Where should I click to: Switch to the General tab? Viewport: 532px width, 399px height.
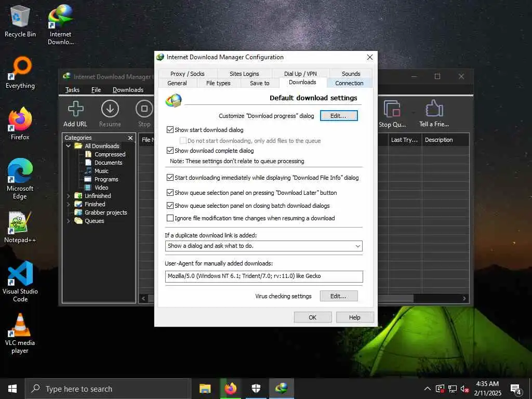[177, 83]
